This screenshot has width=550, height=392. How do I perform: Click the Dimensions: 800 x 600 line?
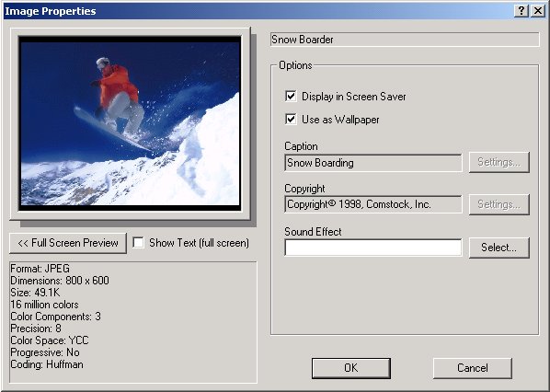click(x=60, y=281)
